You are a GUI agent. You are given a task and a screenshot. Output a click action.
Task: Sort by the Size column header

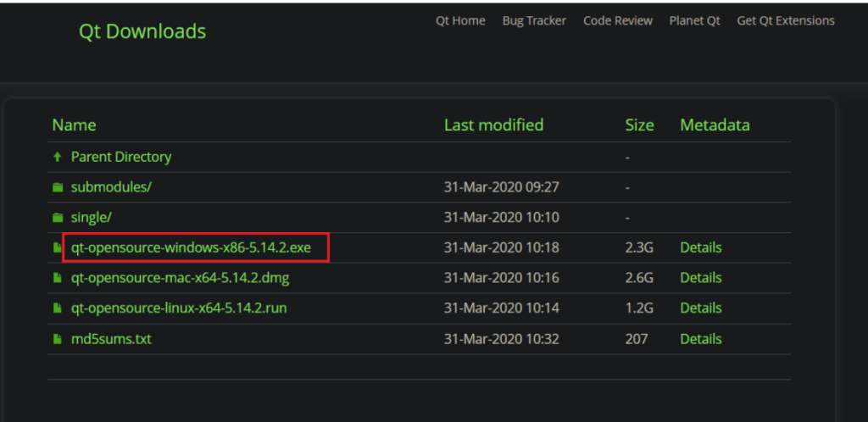pos(639,125)
